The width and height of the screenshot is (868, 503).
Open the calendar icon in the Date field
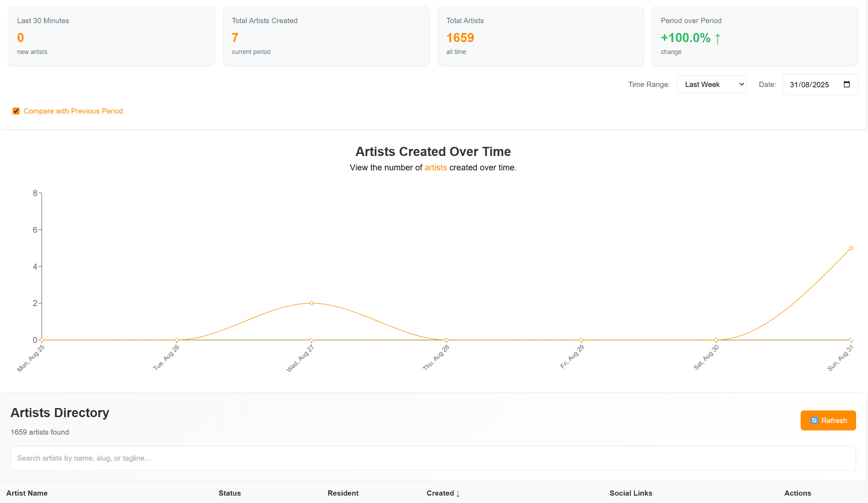coord(847,84)
